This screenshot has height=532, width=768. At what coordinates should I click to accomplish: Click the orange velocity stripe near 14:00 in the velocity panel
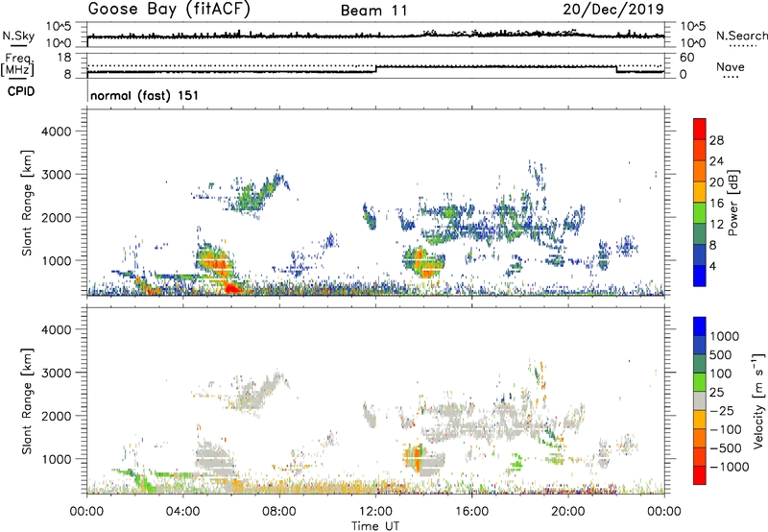418,459
